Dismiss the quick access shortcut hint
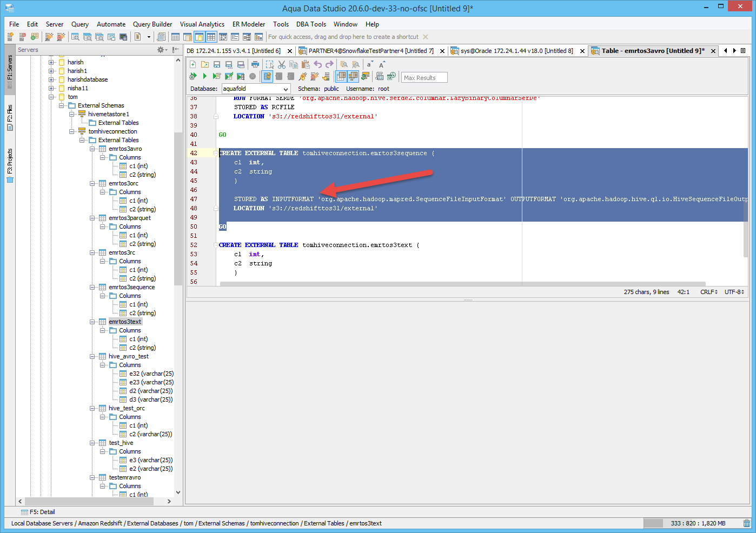Viewport: 756px width, 533px height. point(426,37)
